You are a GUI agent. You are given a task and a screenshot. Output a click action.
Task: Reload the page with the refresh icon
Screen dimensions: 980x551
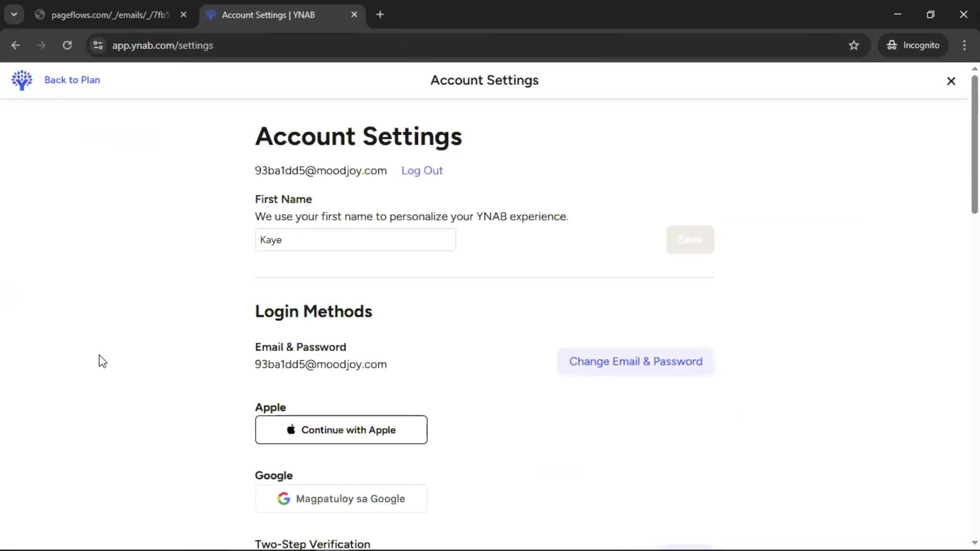click(x=67, y=45)
